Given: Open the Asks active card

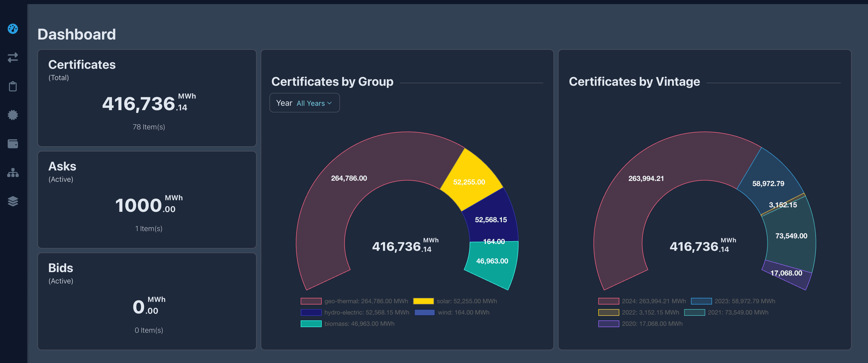Looking at the screenshot, I should [x=147, y=200].
